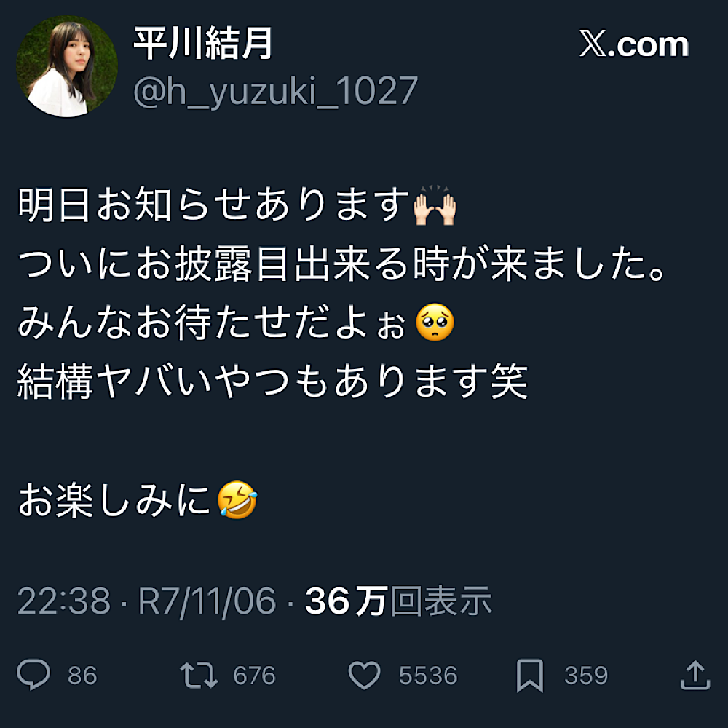Like the post with the heart icon
Screen dimensions: 728x728
pos(365,675)
